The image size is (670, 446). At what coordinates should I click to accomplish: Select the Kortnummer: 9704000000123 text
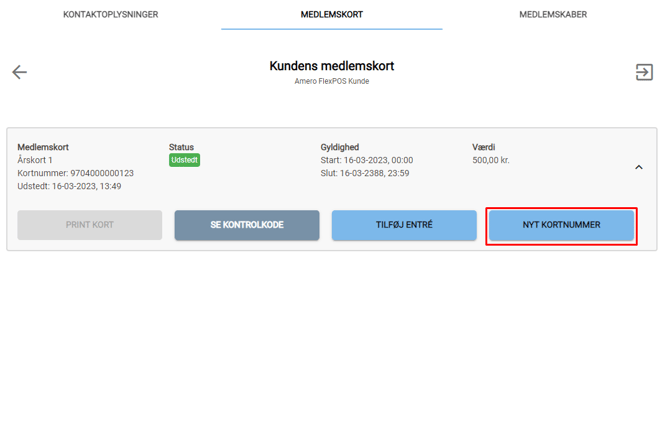tap(76, 173)
